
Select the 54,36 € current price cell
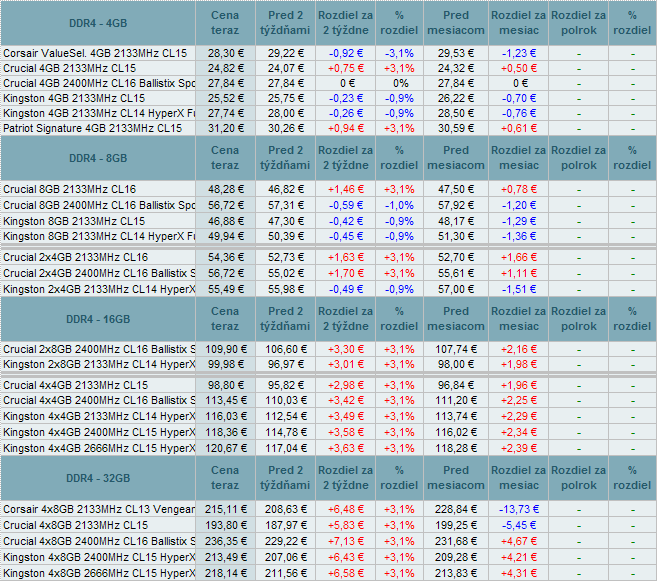(x=225, y=257)
